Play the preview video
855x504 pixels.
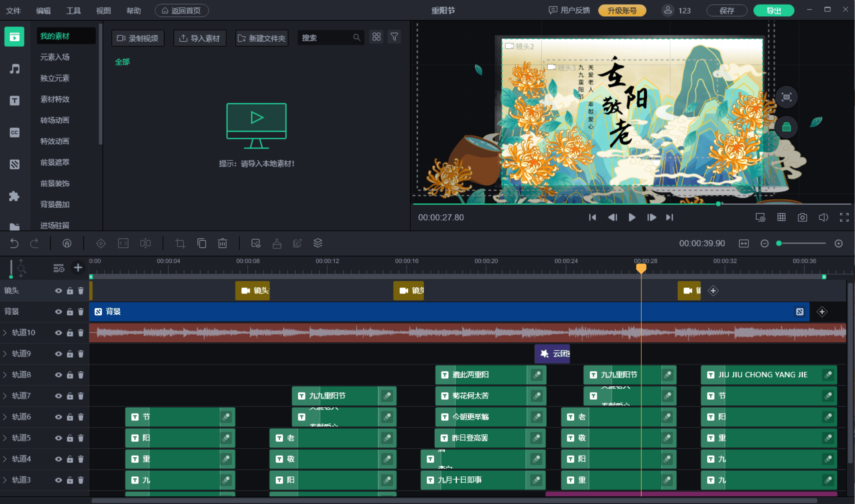click(x=632, y=217)
